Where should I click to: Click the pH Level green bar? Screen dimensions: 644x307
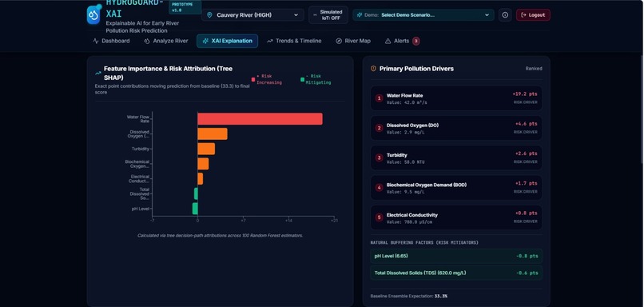pos(195,209)
